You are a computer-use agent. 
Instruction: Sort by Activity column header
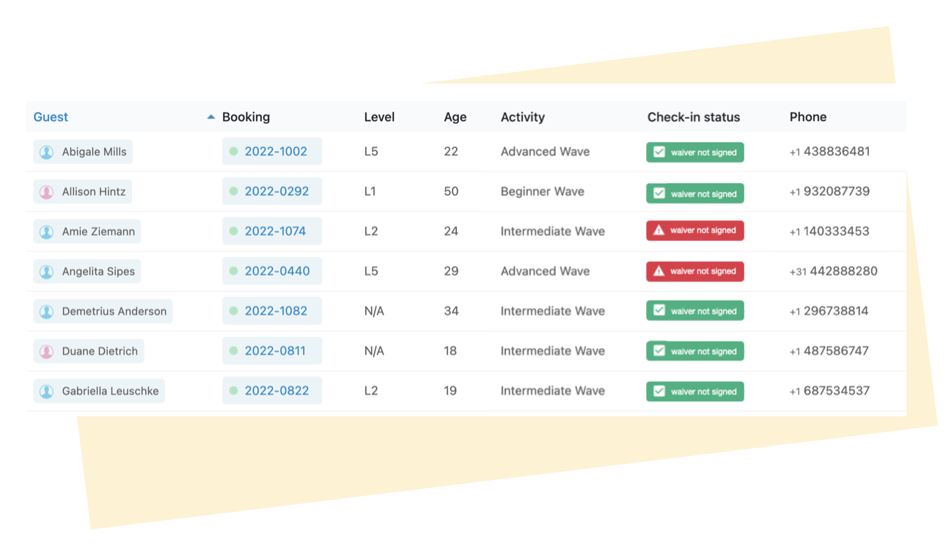click(522, 117)
